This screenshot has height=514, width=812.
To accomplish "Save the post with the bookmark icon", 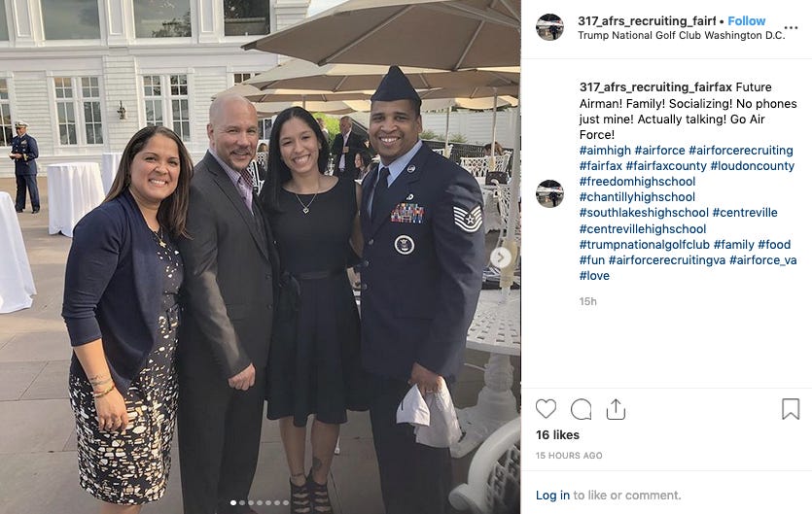I will (791, 409).
